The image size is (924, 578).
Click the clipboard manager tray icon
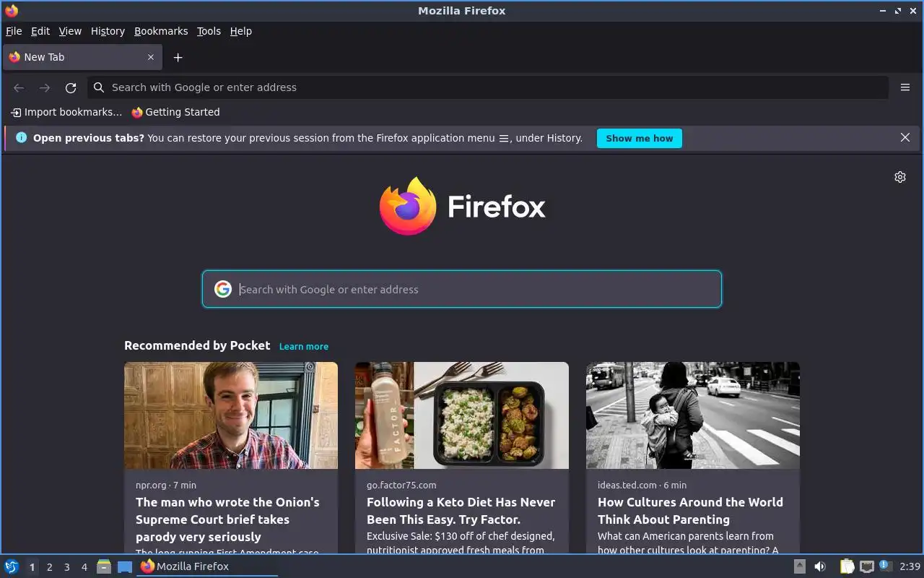(847, 566)
